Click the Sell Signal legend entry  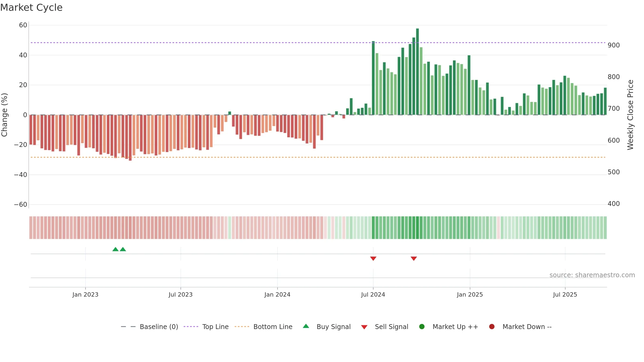click(x=385, y=327)
